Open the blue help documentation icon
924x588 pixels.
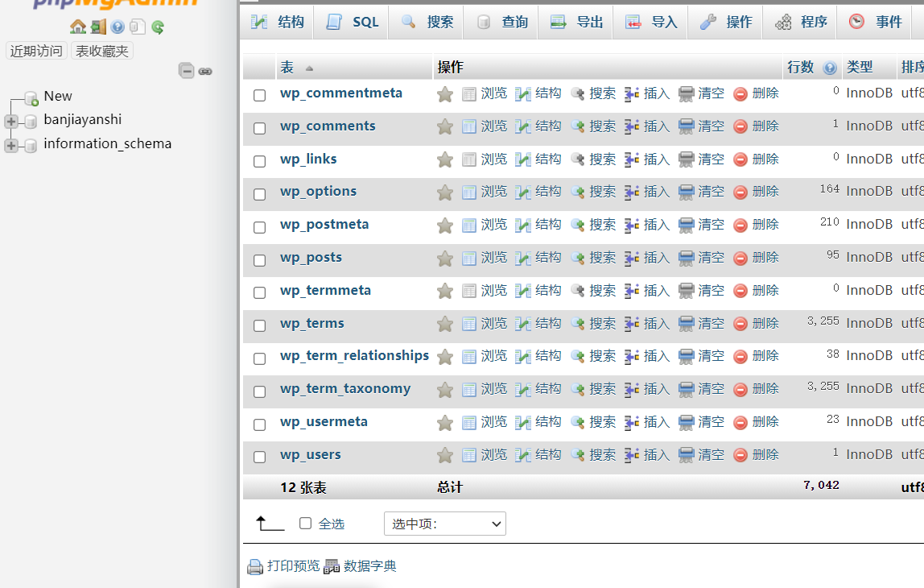point(118,27)
